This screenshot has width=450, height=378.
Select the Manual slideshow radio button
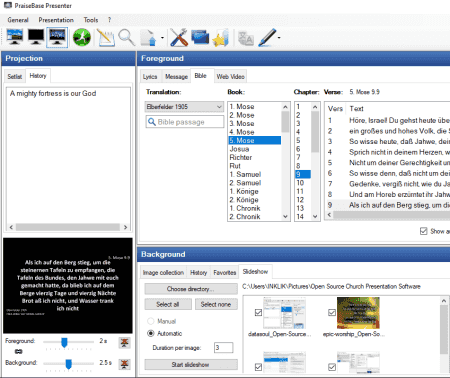click(x=151, y=321)
